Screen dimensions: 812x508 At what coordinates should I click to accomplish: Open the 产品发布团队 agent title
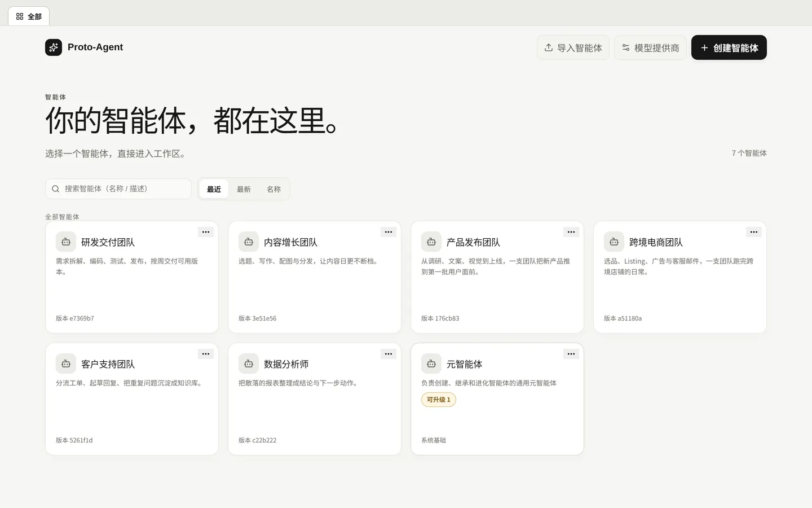473,242
